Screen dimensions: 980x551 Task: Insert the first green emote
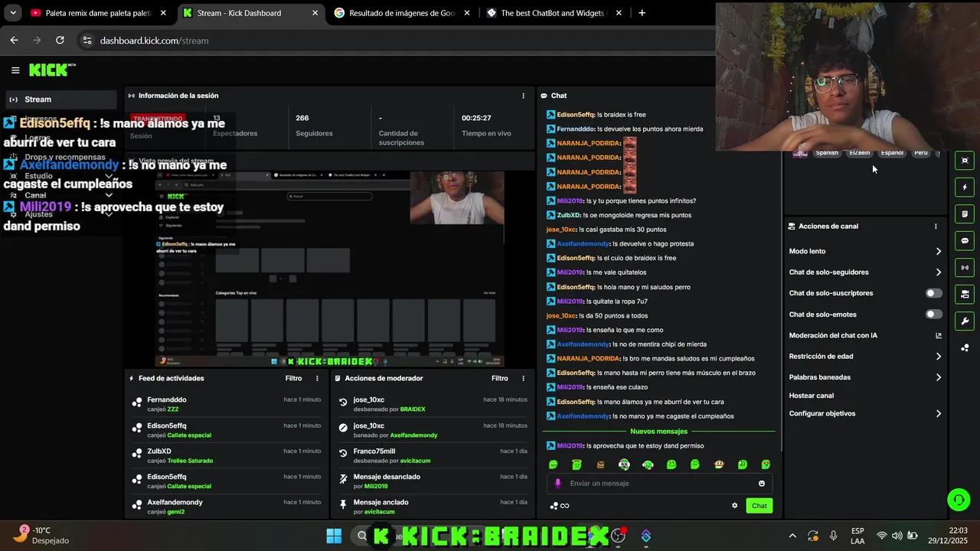pyautogui.click(x=554, y=465)
